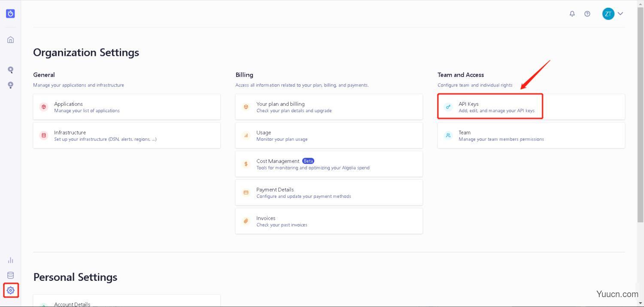Click the Your plan and billing icon

tap(246, 107)
